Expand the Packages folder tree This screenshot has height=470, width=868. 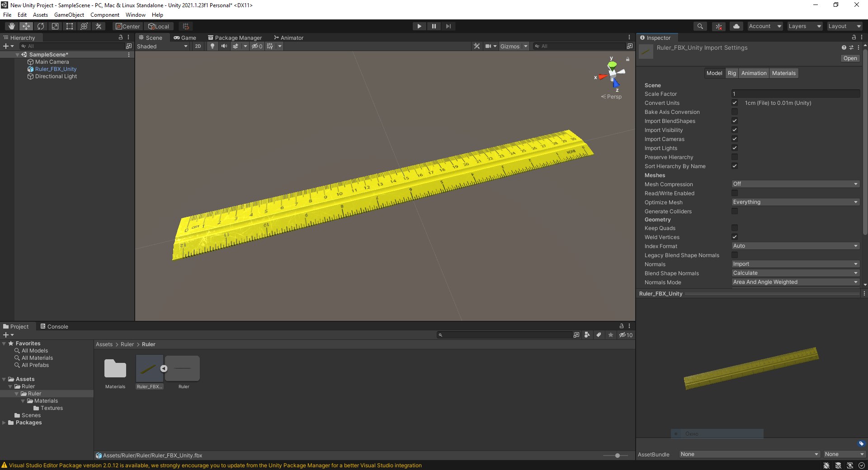[x=4, y=423]
